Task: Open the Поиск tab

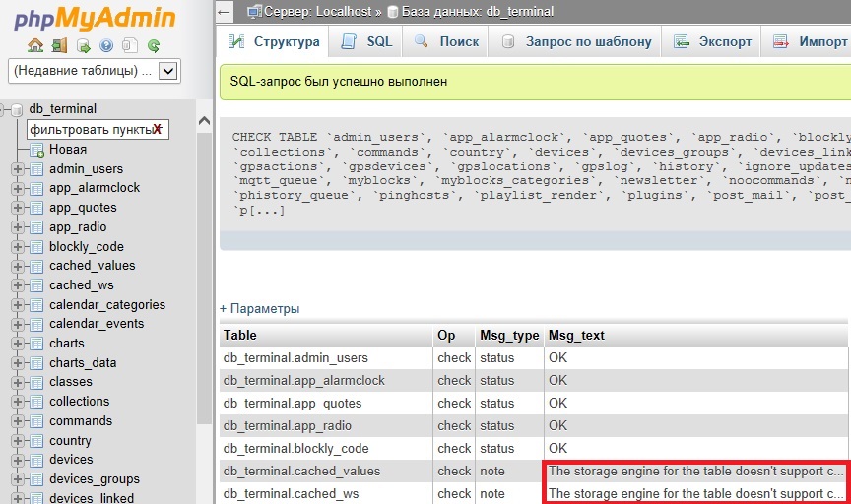Action: tap(447, 41)
